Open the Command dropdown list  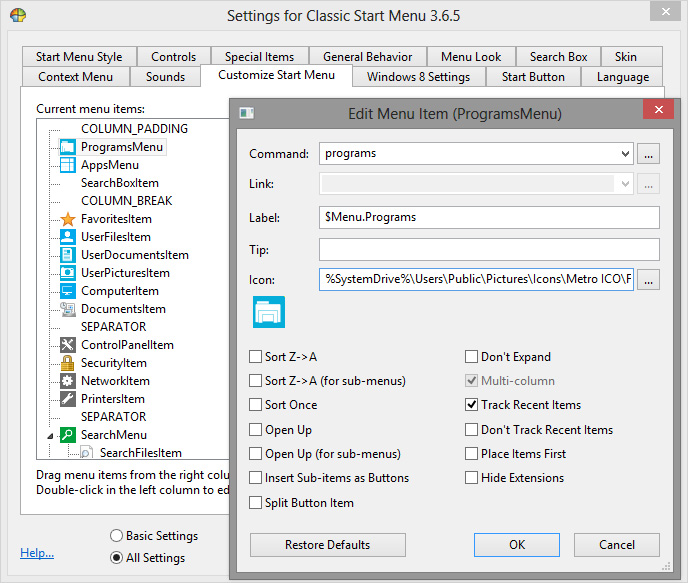(x=625, y=154)
